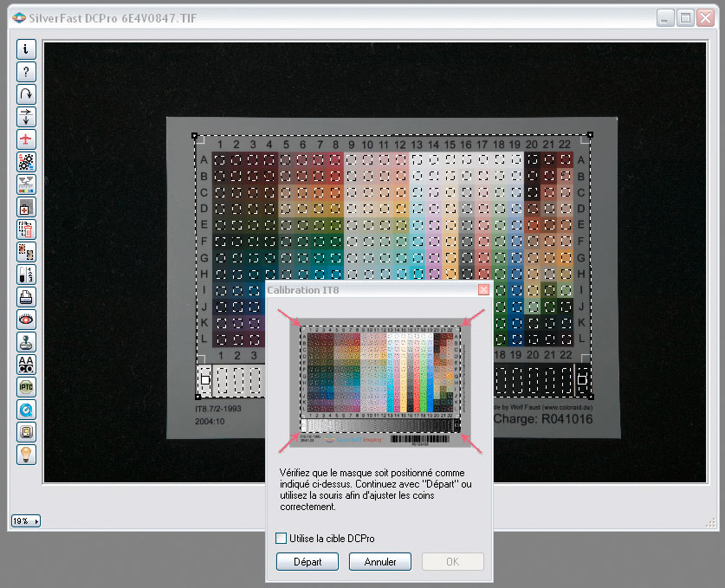Viewport: 725px width, 588px height.
Task: Click the clone stamp portraits icon
Action: [x=26, y=252]
